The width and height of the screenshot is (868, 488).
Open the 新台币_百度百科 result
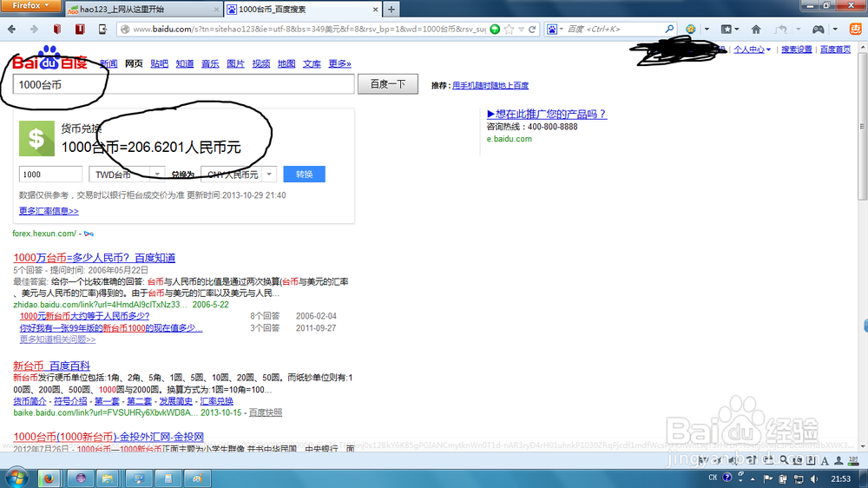(51, 366)
